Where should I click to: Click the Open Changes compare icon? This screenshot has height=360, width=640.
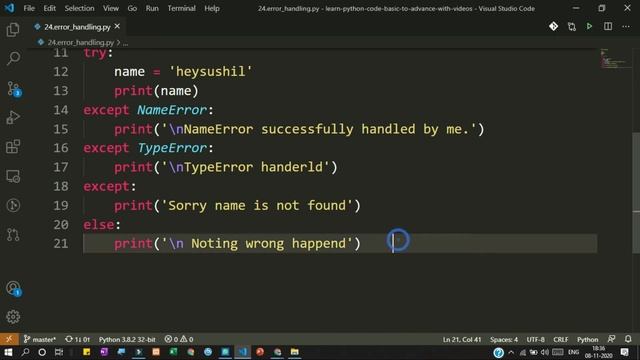pyautogui.click(x=571, y=27)
